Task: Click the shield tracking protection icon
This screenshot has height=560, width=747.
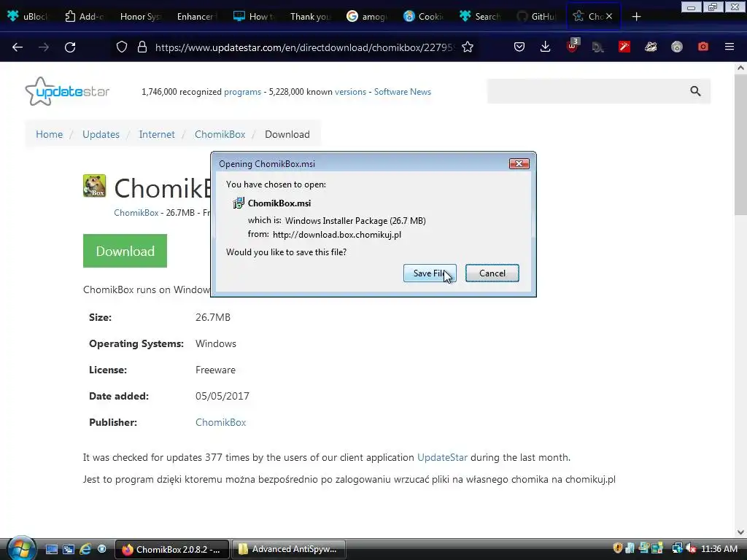Action: pos(122,47)
